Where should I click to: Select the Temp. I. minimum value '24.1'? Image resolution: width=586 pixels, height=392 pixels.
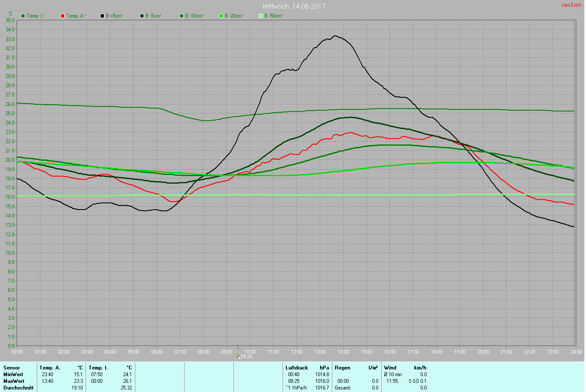click(128, 374)
